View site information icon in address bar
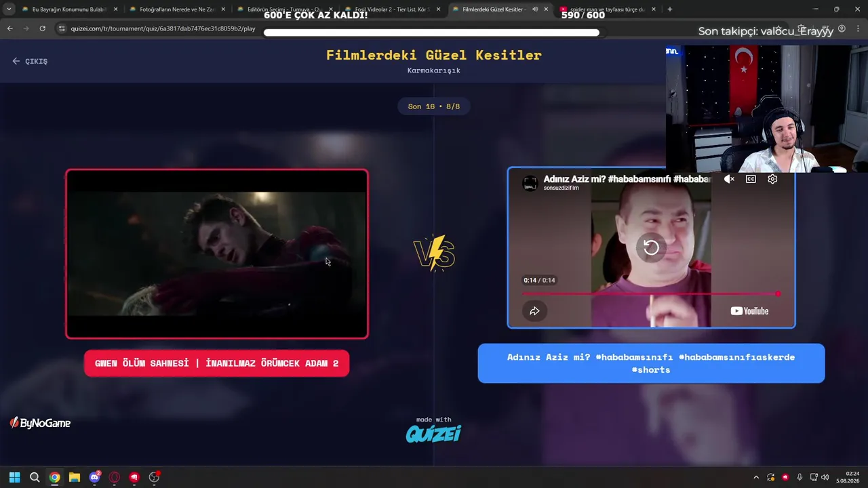The height and width of the screenshot is (488, 868). click(x=62, y=28)
